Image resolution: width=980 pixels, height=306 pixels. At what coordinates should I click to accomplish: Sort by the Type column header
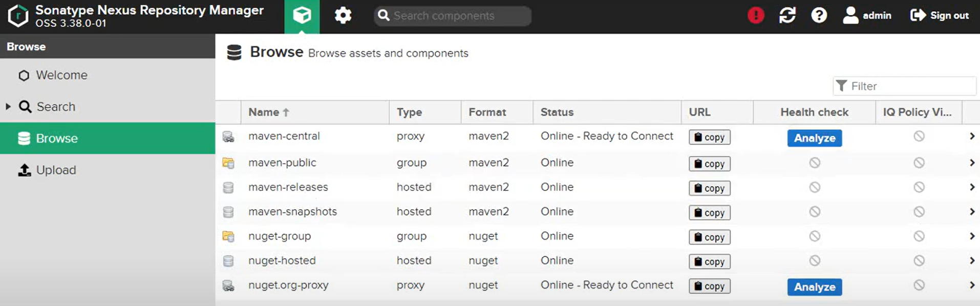pyautogui.click(x=425, y=112)
